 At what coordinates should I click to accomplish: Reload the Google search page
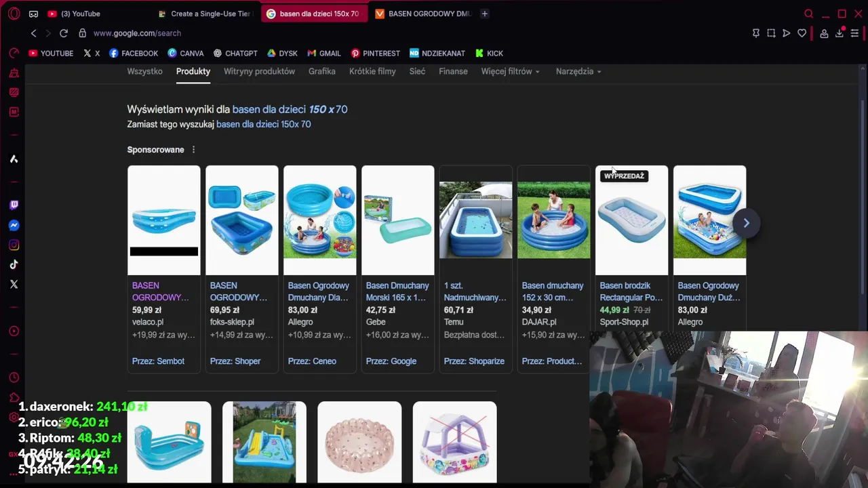coord(64,33)
